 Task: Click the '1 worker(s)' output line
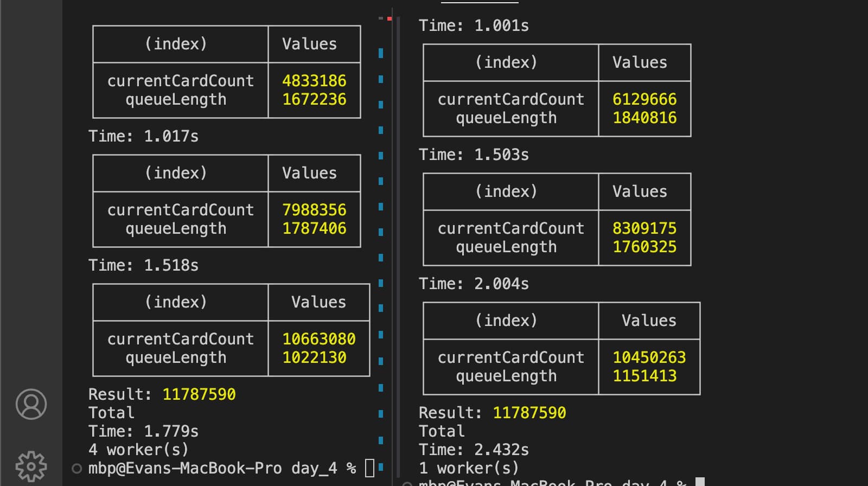click(469, 468)
